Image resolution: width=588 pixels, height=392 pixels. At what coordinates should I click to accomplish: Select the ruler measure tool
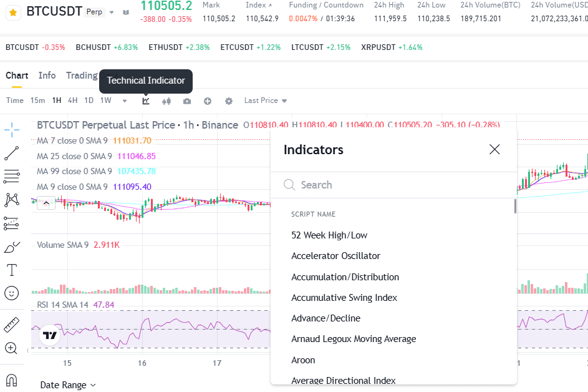(x=12, y=325)
